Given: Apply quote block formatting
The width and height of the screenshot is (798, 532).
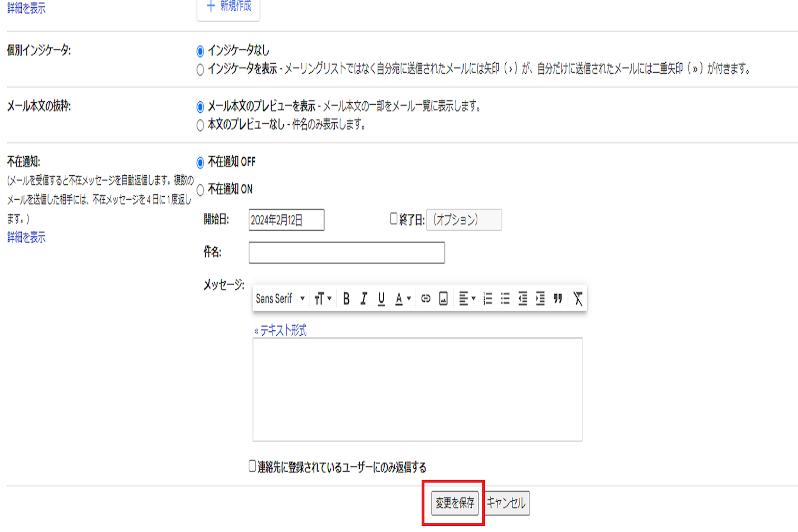Looking at the screenshot, I should pyautogui.click(x=558, y=299).
